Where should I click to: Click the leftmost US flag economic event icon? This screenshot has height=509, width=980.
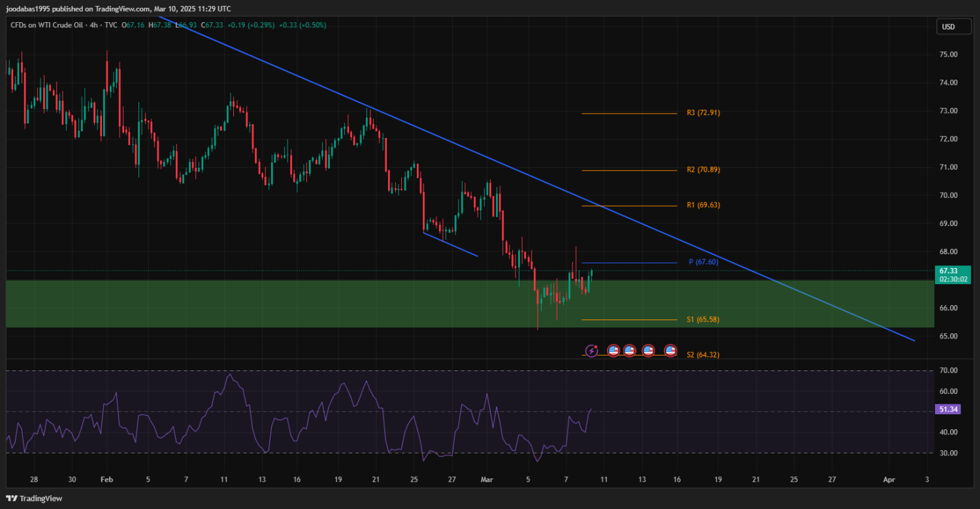click(613, 351)
